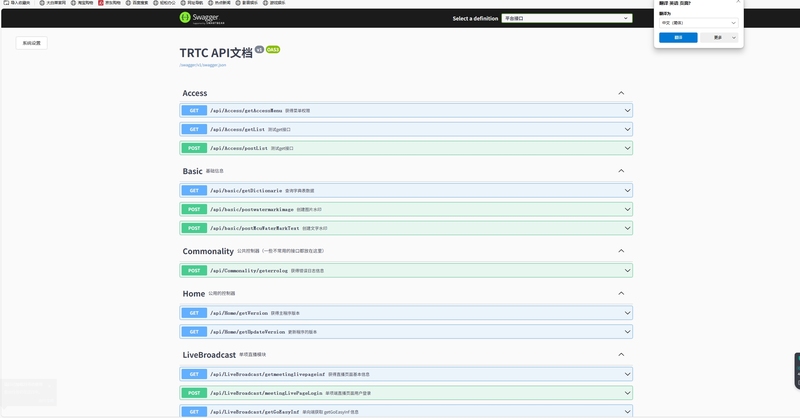
Task: Click the /api/Access/getList path text
Action: coord(237,129)
